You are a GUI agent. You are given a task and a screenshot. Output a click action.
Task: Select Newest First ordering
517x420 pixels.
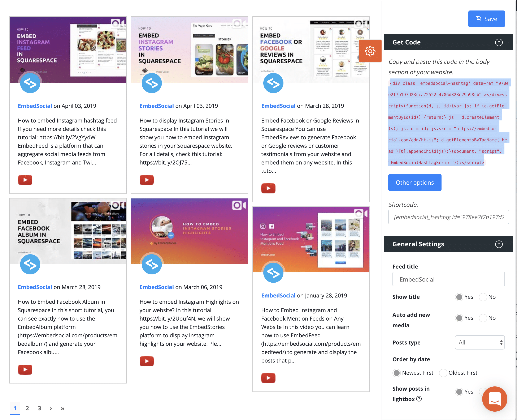click(396, 373)
